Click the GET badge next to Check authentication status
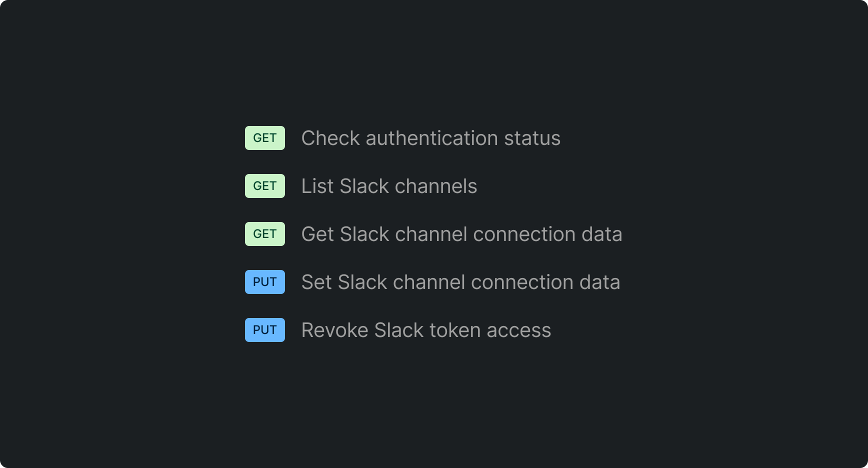The width and height of the screenshot is (868, 468). 264,137
